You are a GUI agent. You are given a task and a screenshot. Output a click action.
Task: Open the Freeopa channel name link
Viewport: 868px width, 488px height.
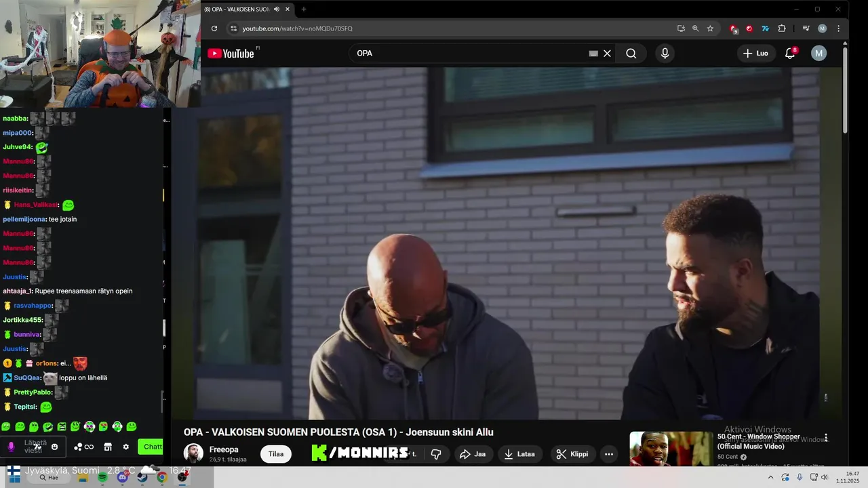(224, 449)
